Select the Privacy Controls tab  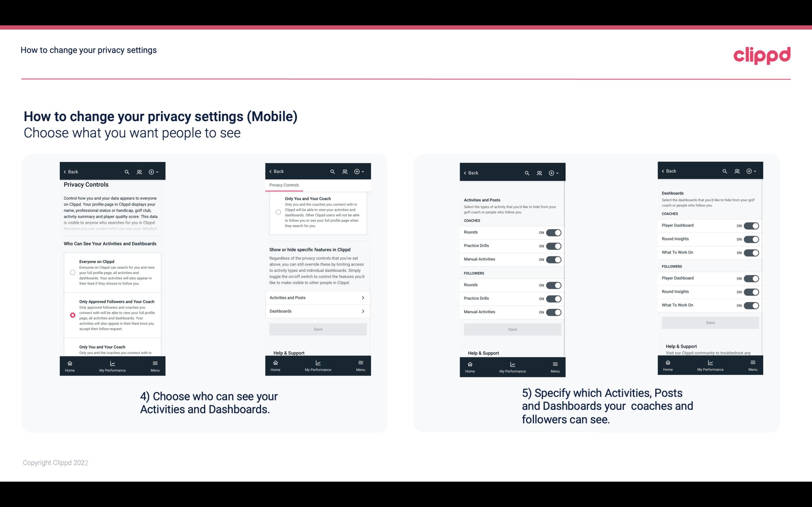pyautogui.click(x=284, y=185)
